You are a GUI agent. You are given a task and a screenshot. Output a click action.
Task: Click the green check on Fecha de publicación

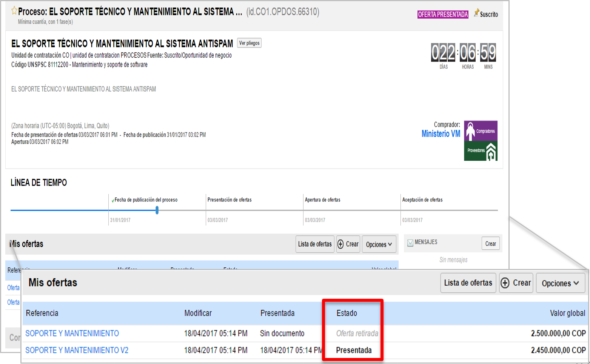(112, 201)
